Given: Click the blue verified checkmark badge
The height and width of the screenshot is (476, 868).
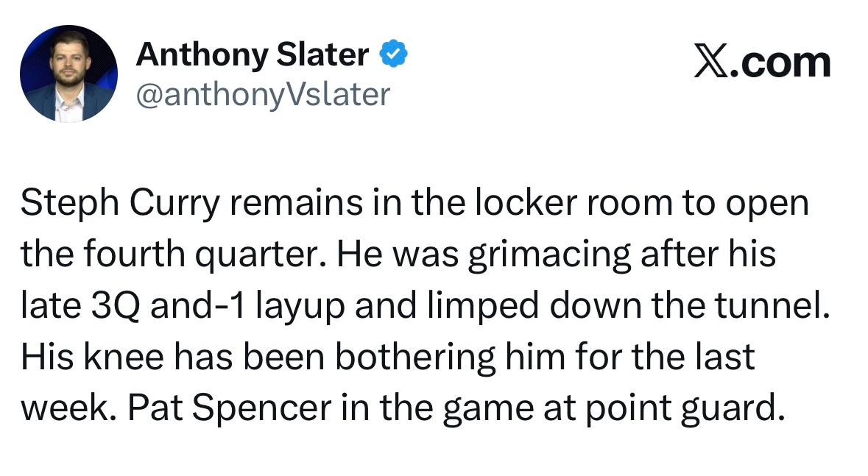Looking at the screenshot, I should 393,54.
